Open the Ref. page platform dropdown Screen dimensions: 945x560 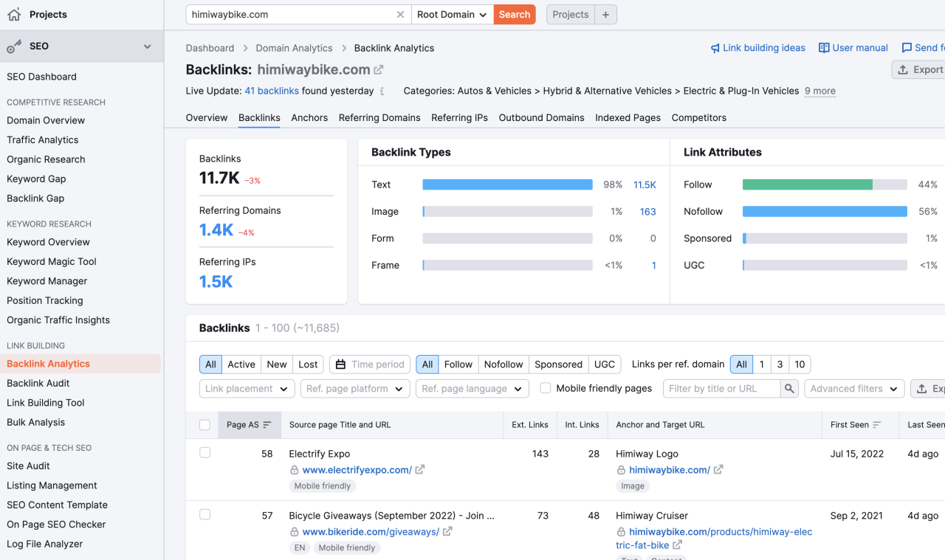pyautogui.click(x=355, y=389)
